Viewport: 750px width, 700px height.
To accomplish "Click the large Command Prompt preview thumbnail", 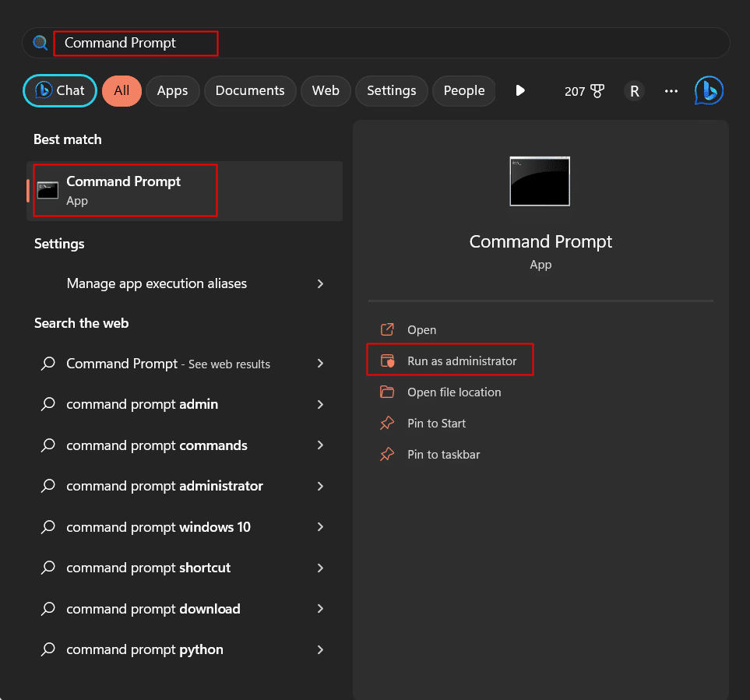I will click(540, 181).
